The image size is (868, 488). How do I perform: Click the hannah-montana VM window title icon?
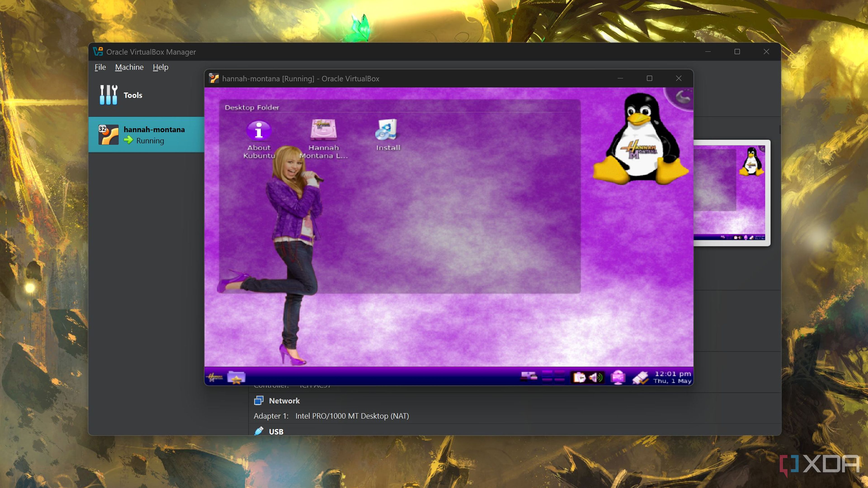point(214,78)
